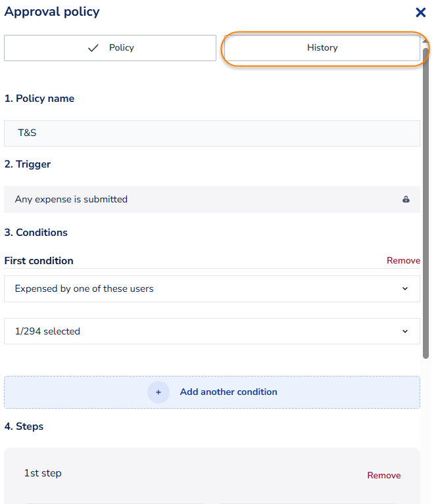Select the Policy tab
This screenshot has width=438, height=504.
[110, 48]
